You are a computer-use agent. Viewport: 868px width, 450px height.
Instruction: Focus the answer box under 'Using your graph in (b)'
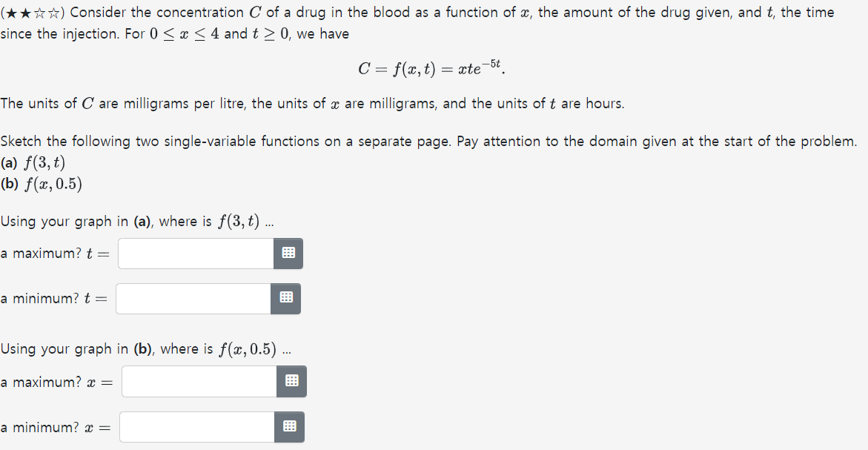pos(198,381)
